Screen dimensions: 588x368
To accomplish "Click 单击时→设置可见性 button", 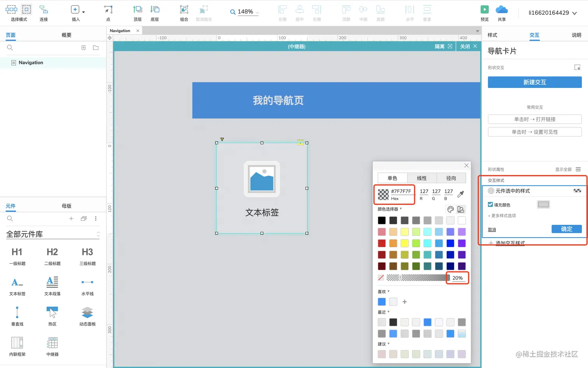I will coord(535,132).
